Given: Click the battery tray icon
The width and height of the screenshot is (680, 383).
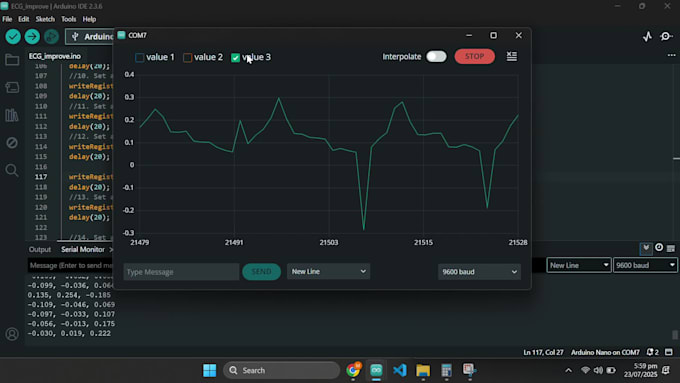Looking at the screenshot, I should pyautogui.click(x=611, y=370).
